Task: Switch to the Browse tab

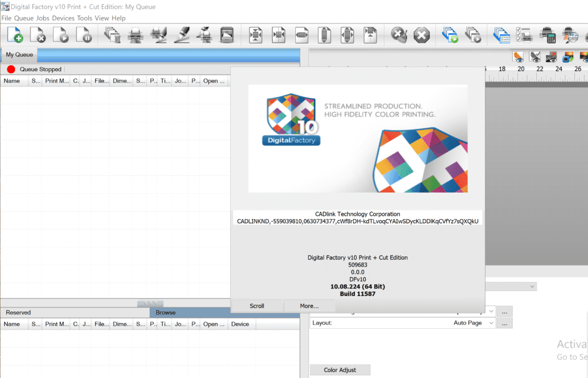Action: 166,313
